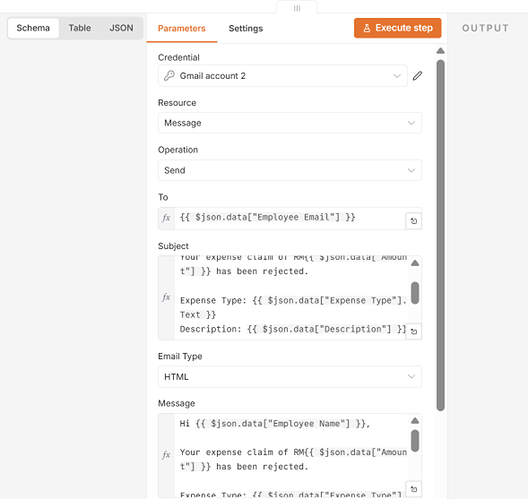Click the Message field scrollbar thumb
The width and height of the screenshot is (528, 499).
[x=415, y=440]
